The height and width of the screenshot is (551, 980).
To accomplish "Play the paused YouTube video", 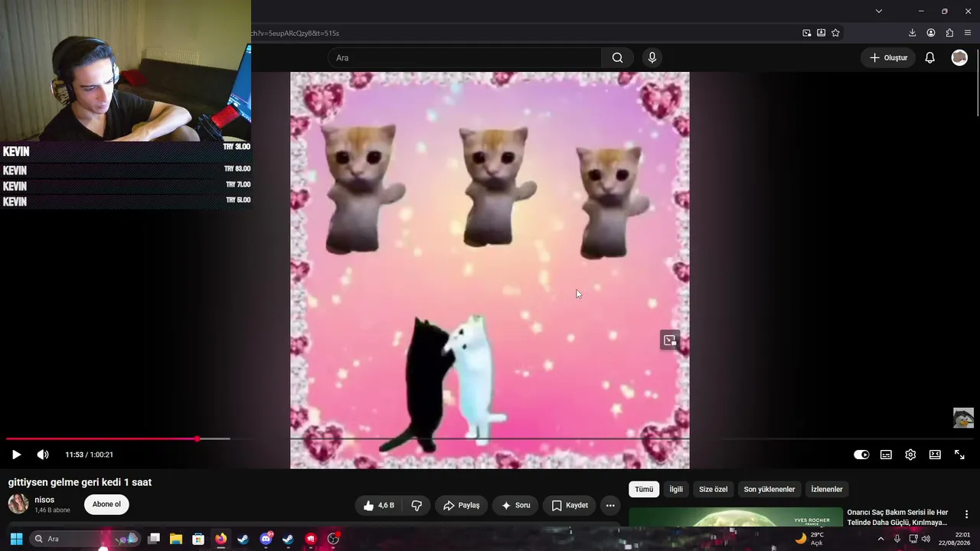I will 16,455.
